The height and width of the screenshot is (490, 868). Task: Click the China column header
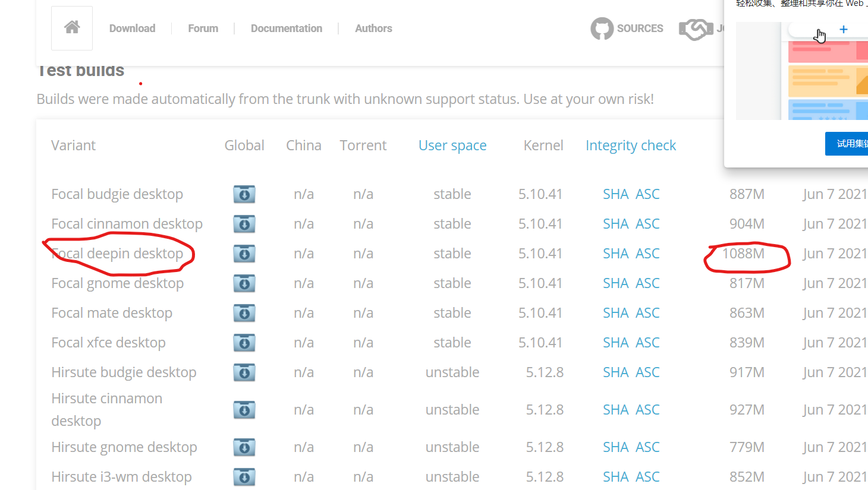(304, 146)
